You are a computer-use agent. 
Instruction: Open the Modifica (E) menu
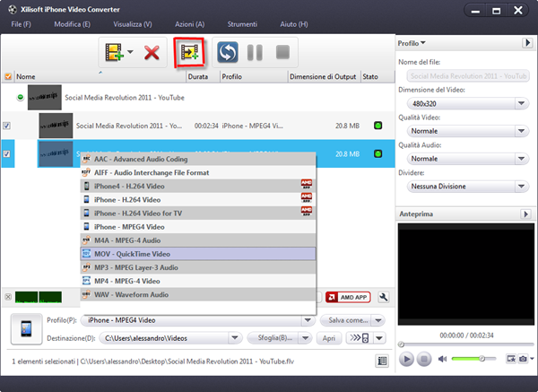pos(72,24)
